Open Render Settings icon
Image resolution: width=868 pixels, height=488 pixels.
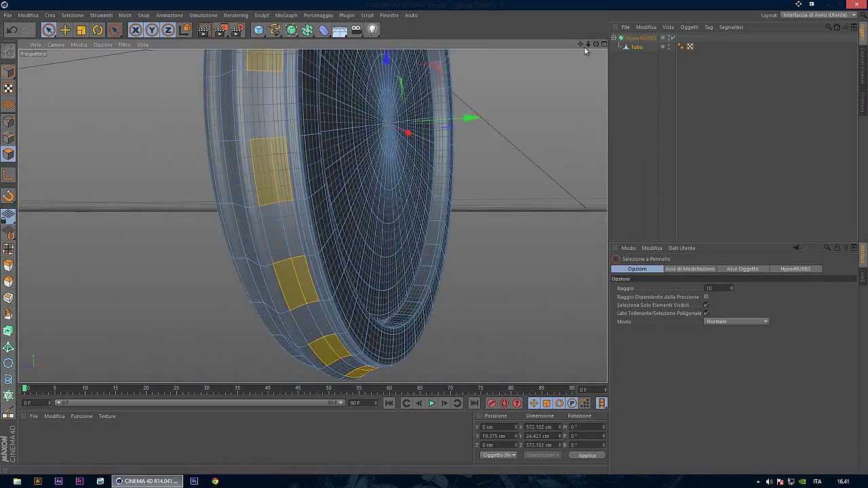(x=237, y=30)
